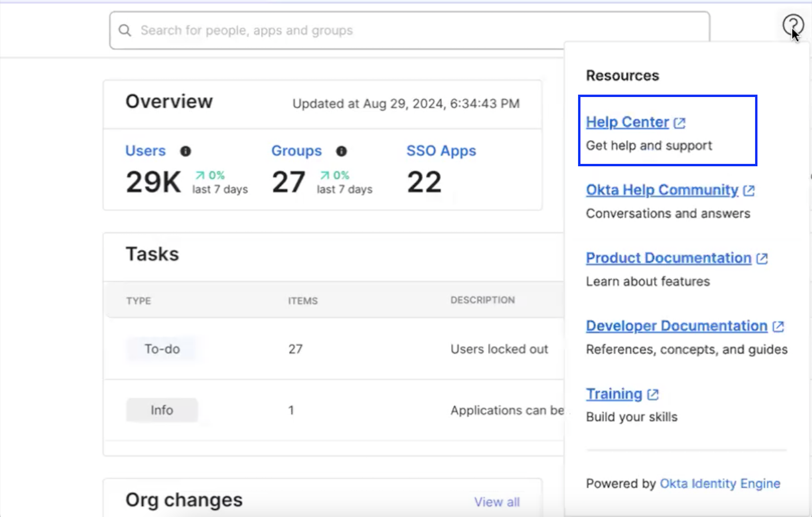
Task: Click the info icon next to Groups
Action: [x=341, y=152]
